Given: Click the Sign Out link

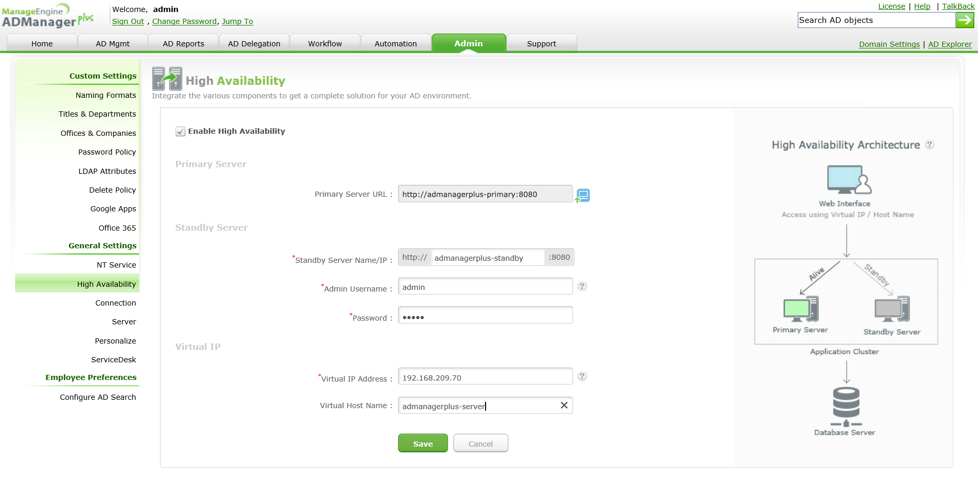Looking at the screenshot, I should point(128,21).
